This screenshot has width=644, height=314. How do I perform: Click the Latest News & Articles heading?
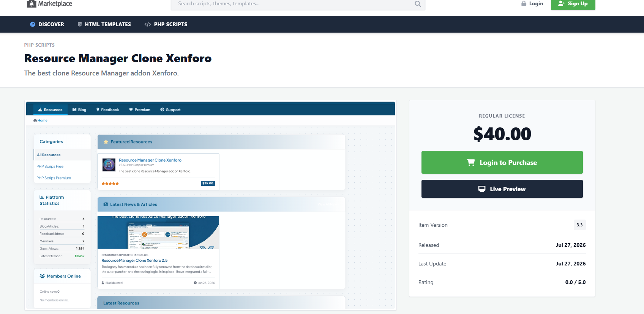(134, 204)
